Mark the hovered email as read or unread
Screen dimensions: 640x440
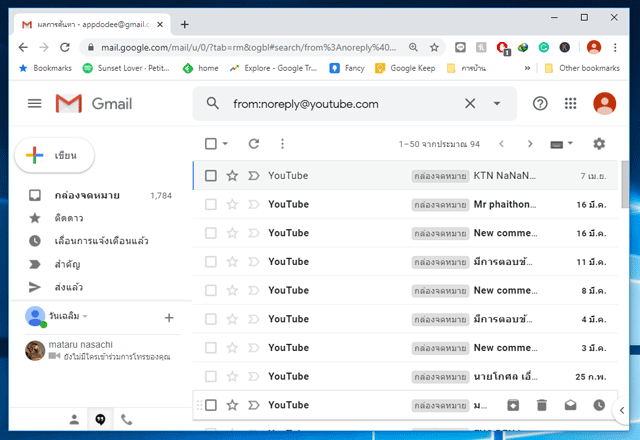(x=570, y=405)
